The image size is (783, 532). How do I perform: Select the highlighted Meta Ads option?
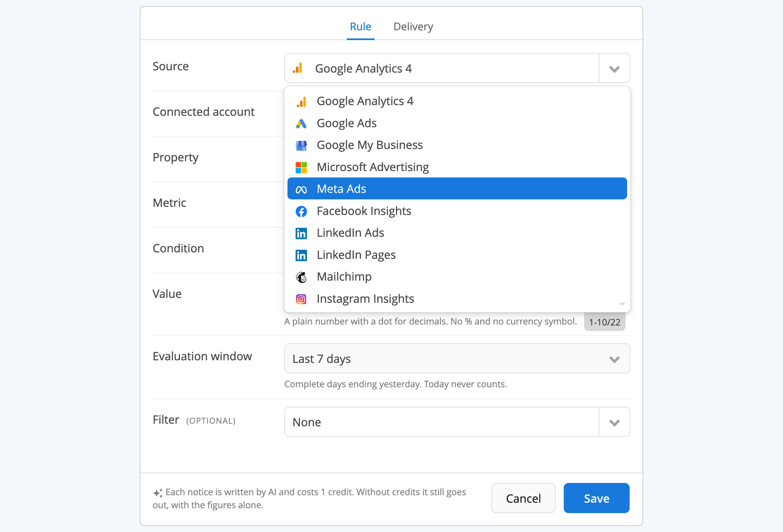(x=457, y=189)
